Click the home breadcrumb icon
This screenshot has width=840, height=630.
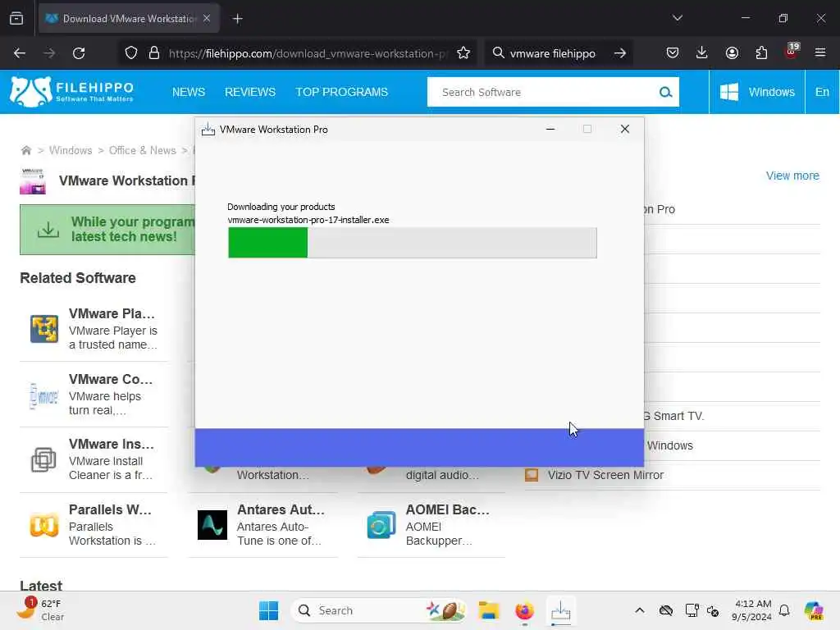pos(25,150)
